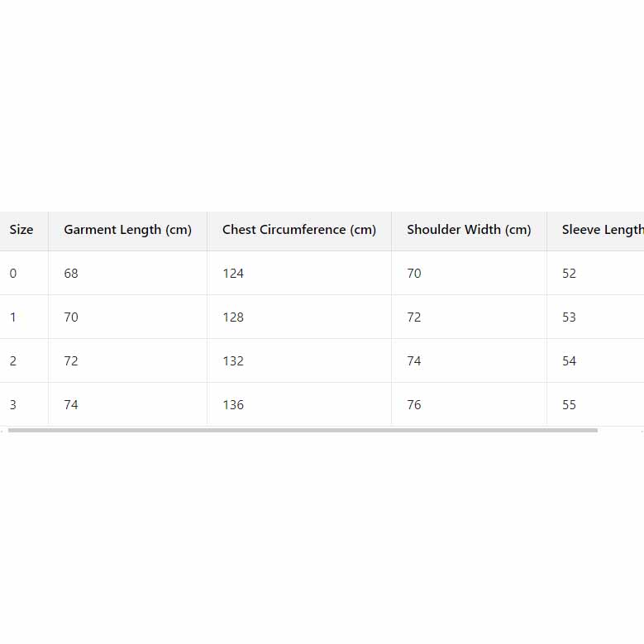Select shoulder width value 76

pyautogui.click(x=414, y=405)
